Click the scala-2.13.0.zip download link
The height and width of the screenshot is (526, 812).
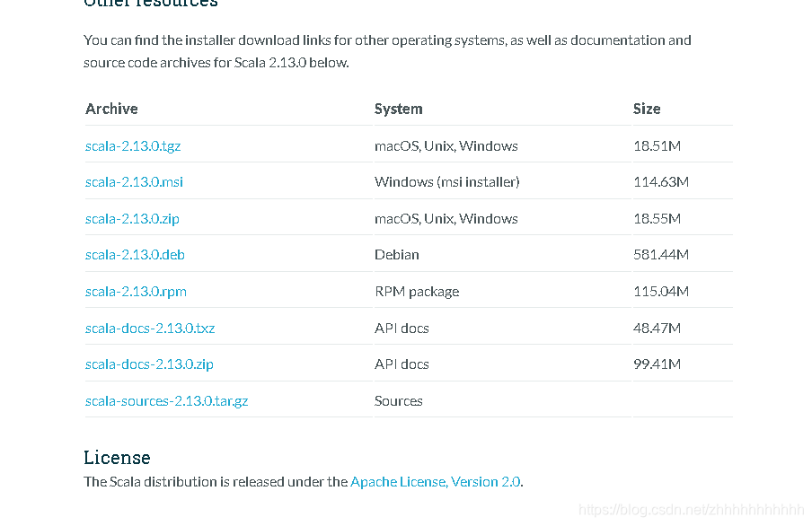pos(132,219)
